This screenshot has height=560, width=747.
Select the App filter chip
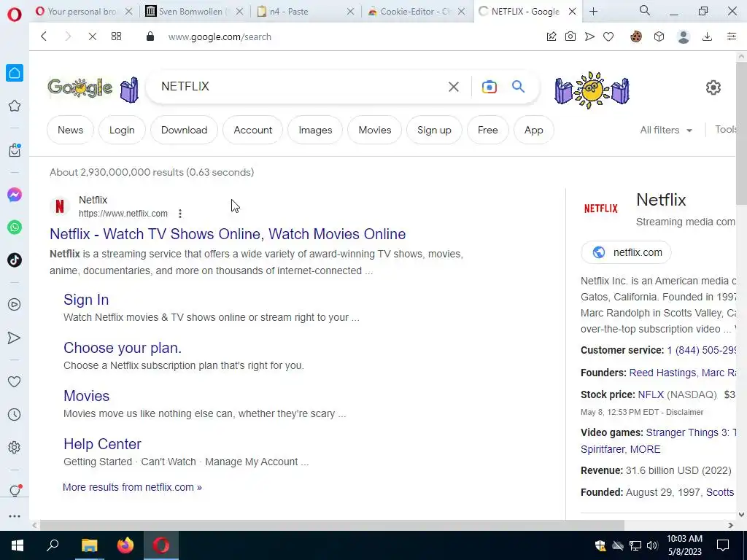[x=533, y=130]
